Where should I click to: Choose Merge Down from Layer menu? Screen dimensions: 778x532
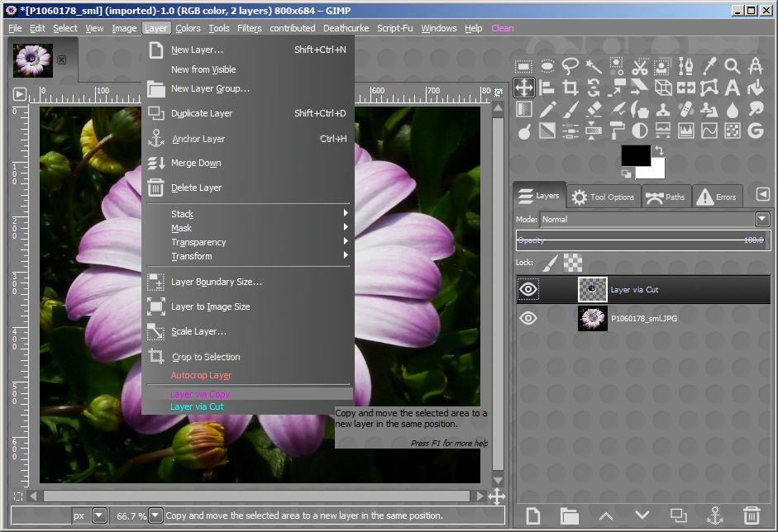196,164
